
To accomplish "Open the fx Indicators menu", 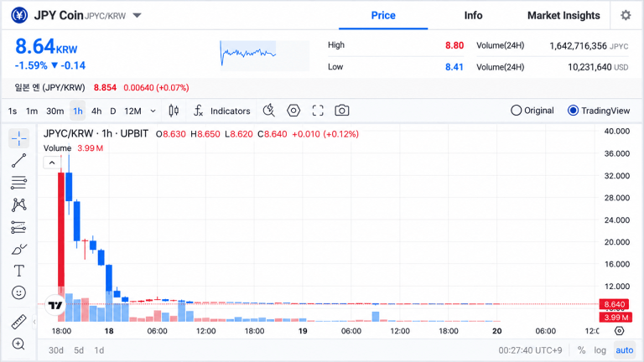I will (221, 111).
